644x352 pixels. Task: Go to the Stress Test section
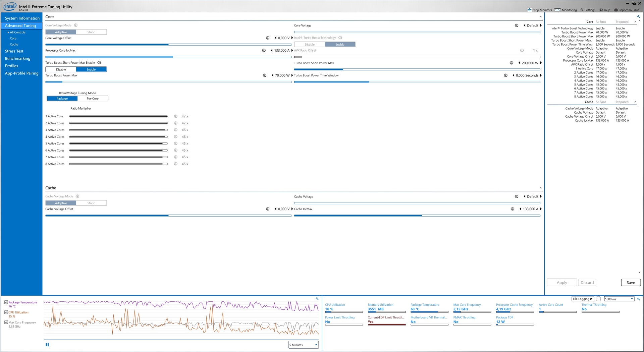coord(14,51)
